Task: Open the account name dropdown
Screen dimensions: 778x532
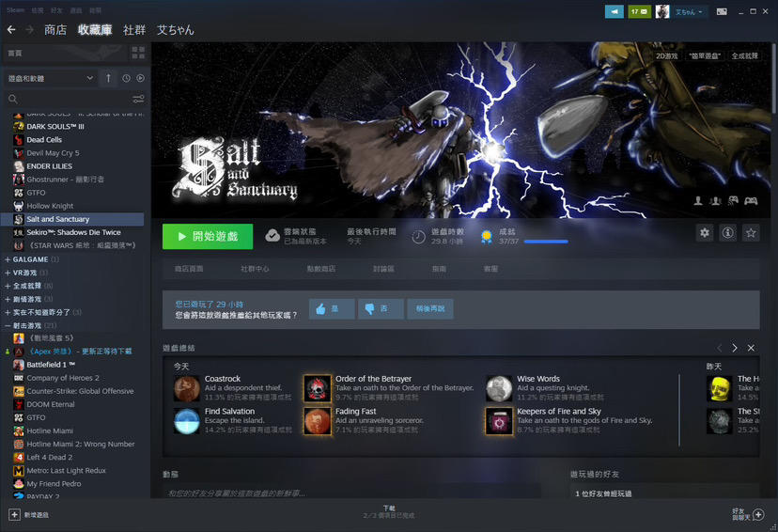Action: [689, 12]
